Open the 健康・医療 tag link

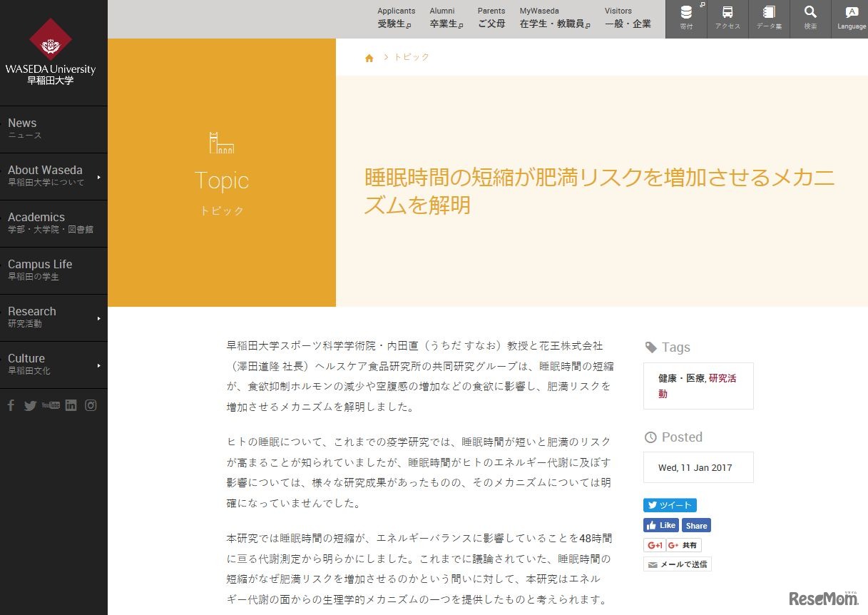[x=681, y=378]
